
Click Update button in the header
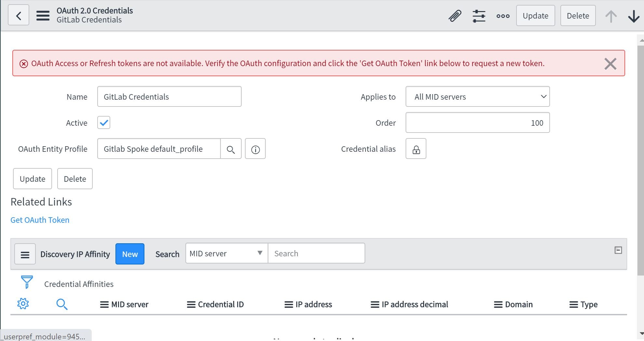pyautogui.click(x=535, y=16)
